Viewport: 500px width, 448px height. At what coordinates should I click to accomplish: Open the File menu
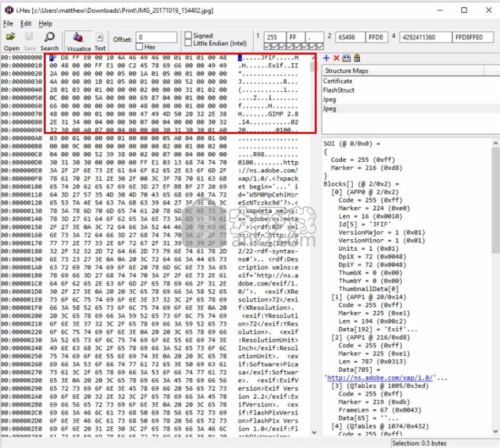coord(8,23)
